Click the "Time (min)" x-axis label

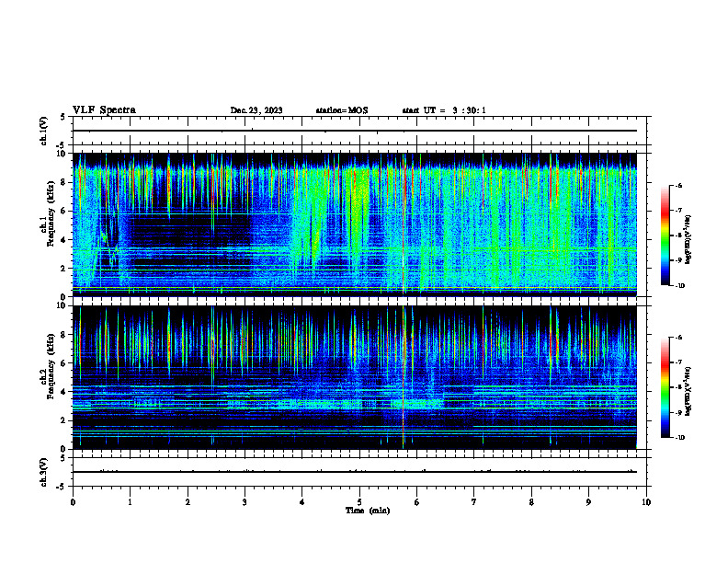click(x=368, y=511)
